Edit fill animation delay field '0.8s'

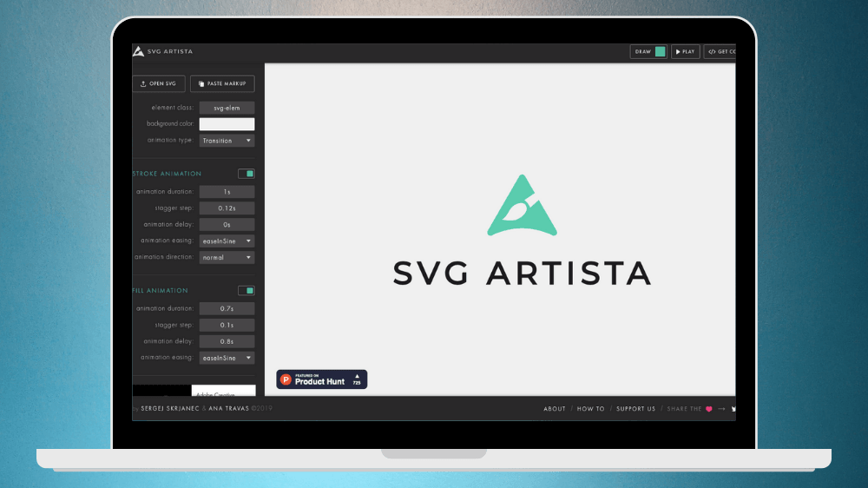(227, 341)
